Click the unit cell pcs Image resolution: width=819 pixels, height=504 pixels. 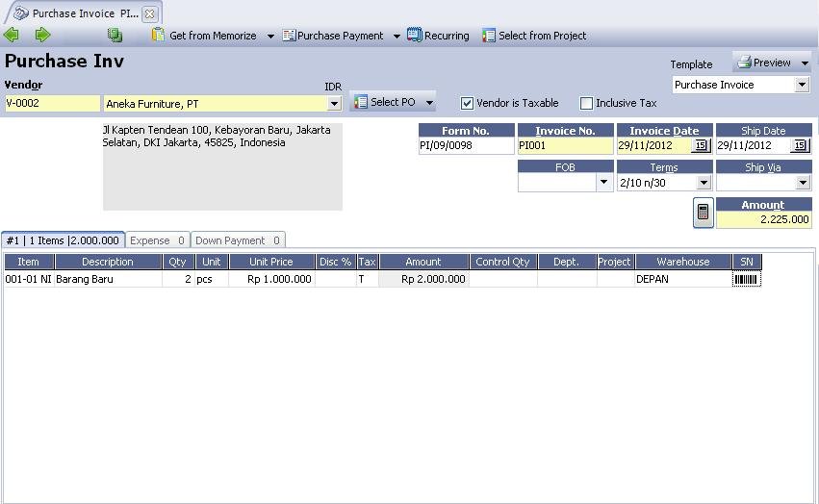click(211, 279)
